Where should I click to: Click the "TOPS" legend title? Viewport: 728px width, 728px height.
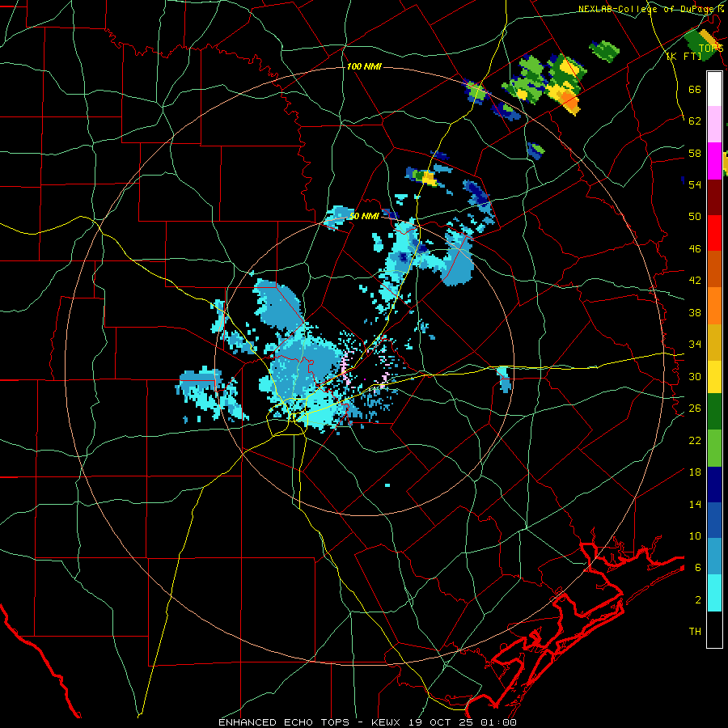(x=711, y=49)
